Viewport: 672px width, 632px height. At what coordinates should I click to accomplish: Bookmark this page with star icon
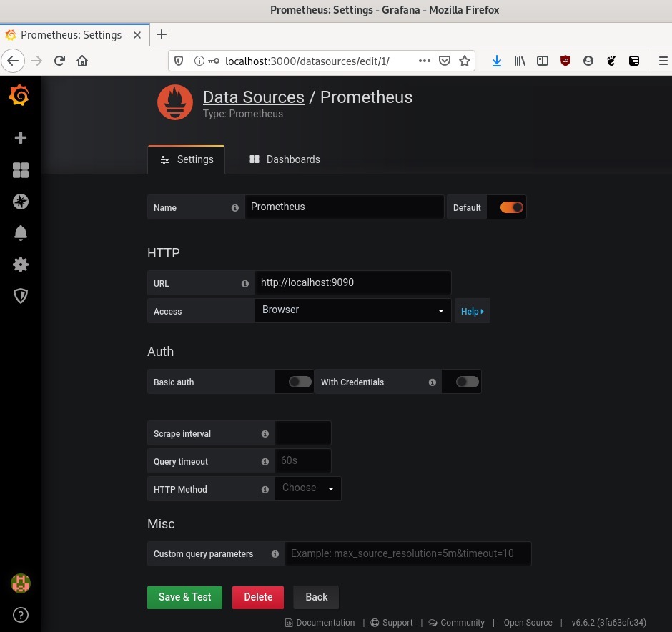coord(465,61)
